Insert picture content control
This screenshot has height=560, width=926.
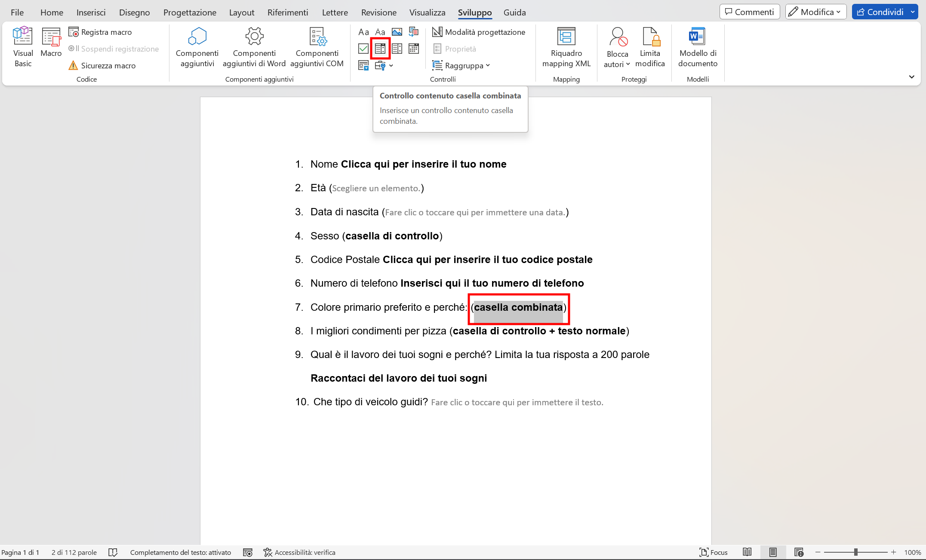[x=397, y=32]
